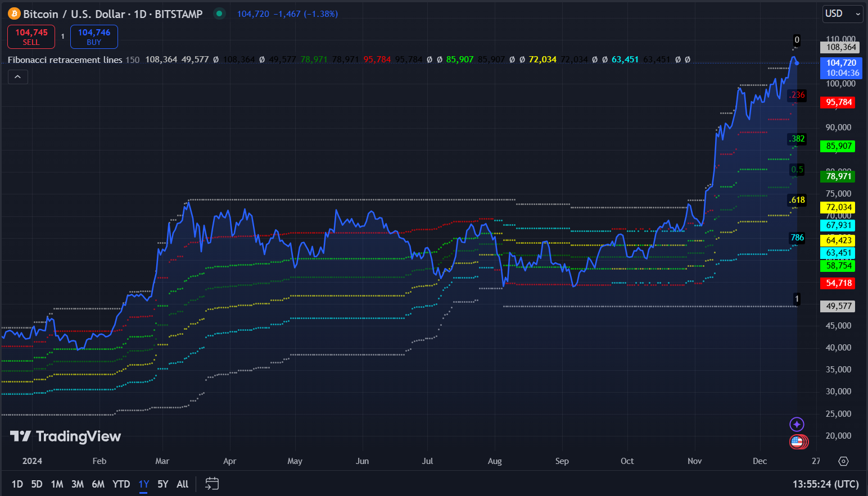
Task: Select the 6M time range
Action: (x=98, y=484)
